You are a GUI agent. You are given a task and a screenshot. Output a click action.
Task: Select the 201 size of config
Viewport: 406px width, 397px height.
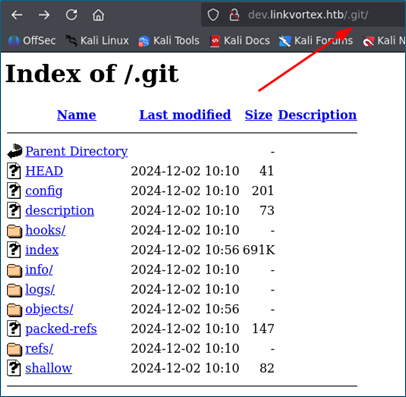point(263,191)
